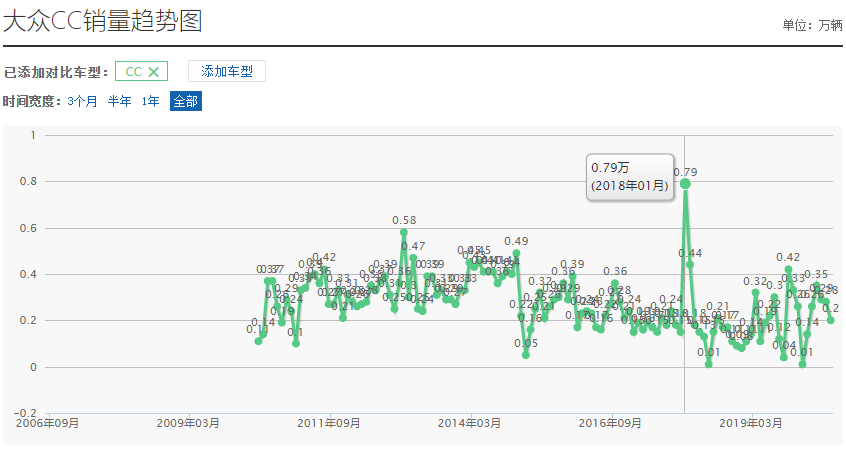This screenshot has height=450, width=846.
Task: Click the 2019年03月 x-axis label
Action: [x=750, y=423]
